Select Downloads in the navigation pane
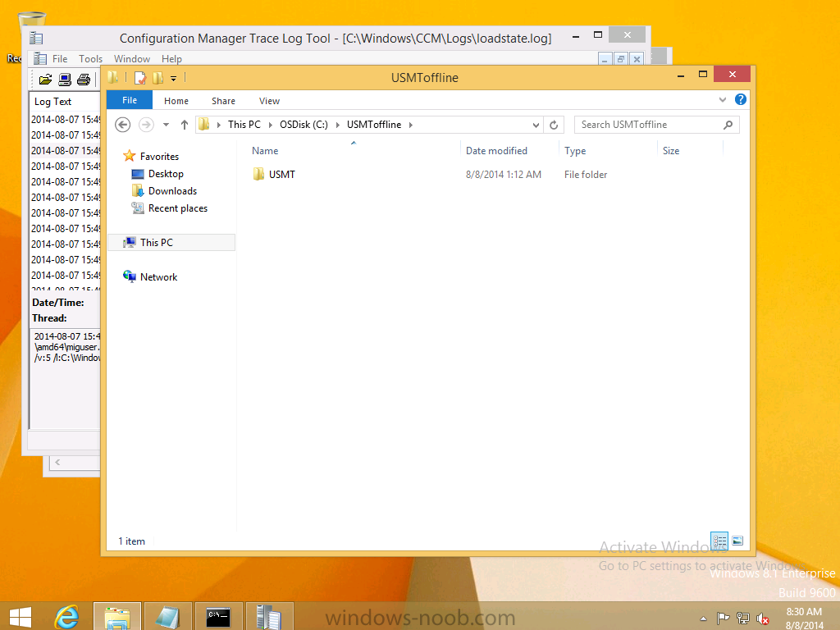The height and width of the screenshot is (630, 840). pos(172,190)
